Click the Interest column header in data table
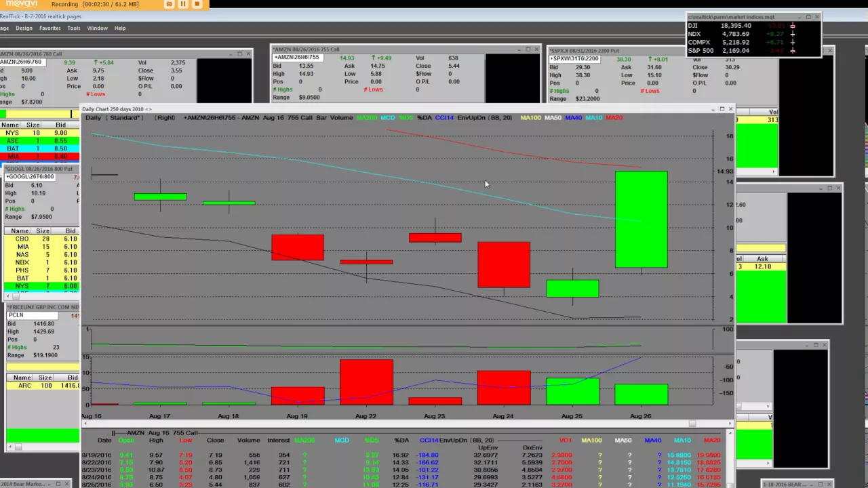 278,441
